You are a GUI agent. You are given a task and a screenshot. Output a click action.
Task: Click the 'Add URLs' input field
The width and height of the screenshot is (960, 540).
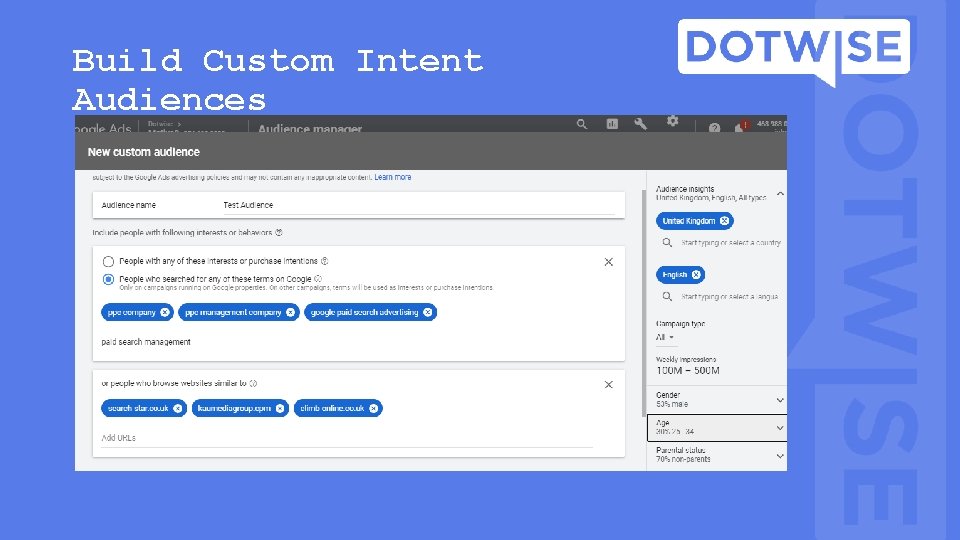pos(347,438)
